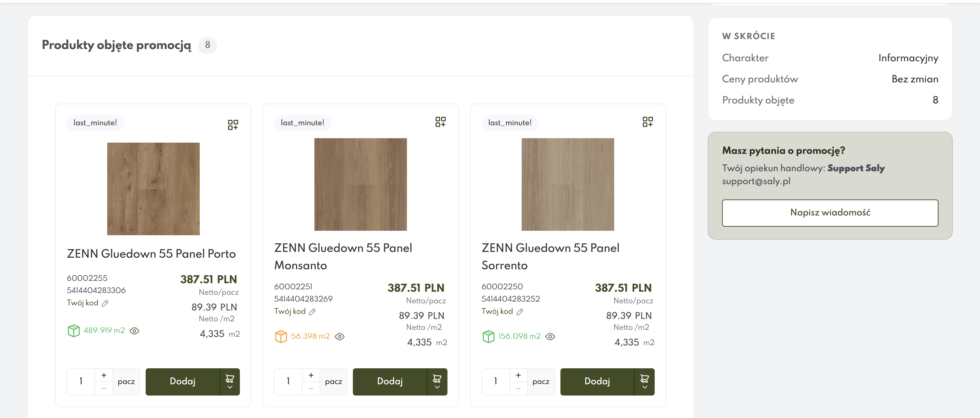This screenshot has height=418, width=980.
Task: Show stock details via eye icon for Sorrento
Action: pyautogui.click(x=550, y=337)
